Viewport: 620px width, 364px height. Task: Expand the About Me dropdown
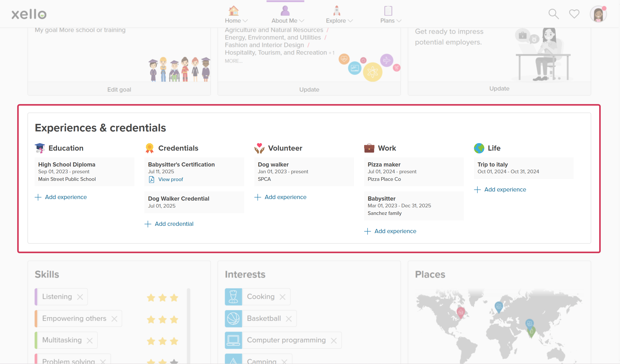click(302, 21)
